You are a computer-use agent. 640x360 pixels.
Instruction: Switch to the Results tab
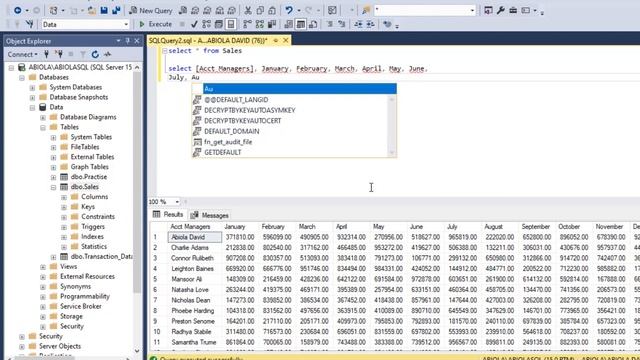coord(168,215)
